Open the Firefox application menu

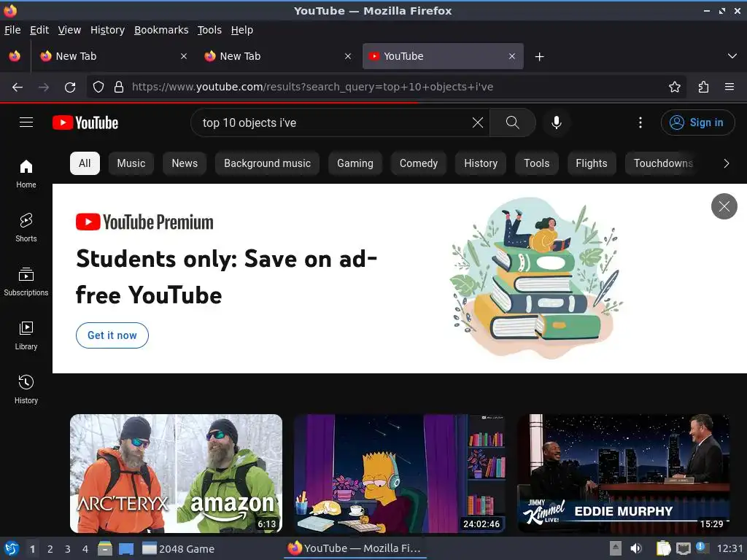[x=729, y=87]
